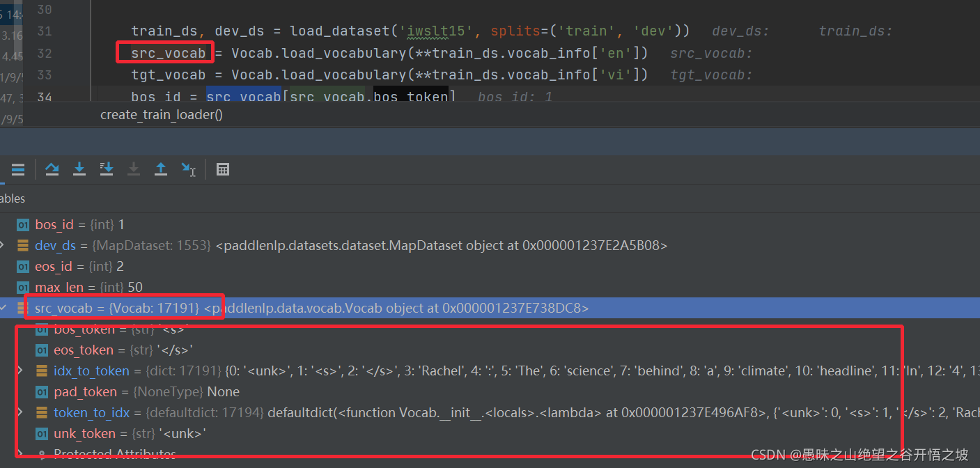Click the Step Into debugger icon

(79, 169)
